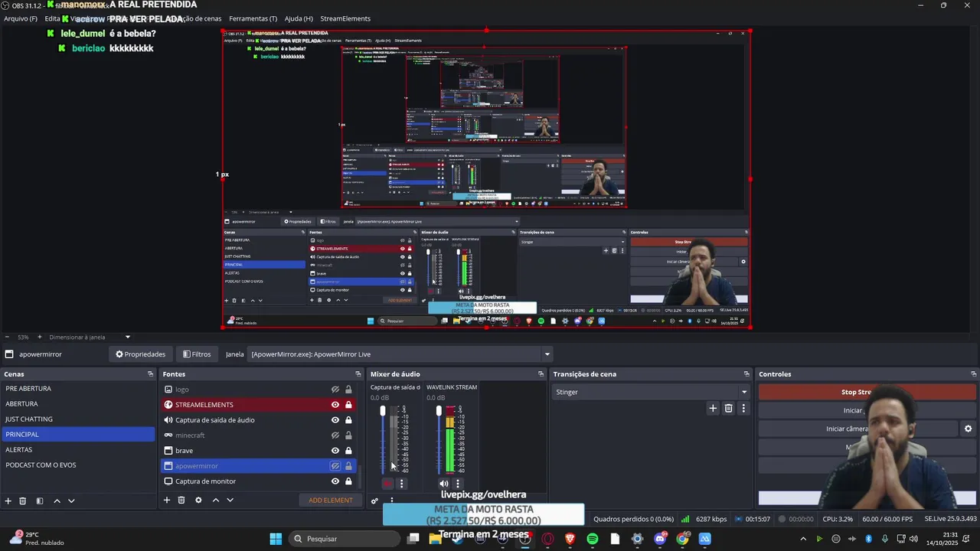This screenshot has width=980, height=551.
Task: Hide the STREAMELEMENTS source
Action: click(x=335, y=405)
